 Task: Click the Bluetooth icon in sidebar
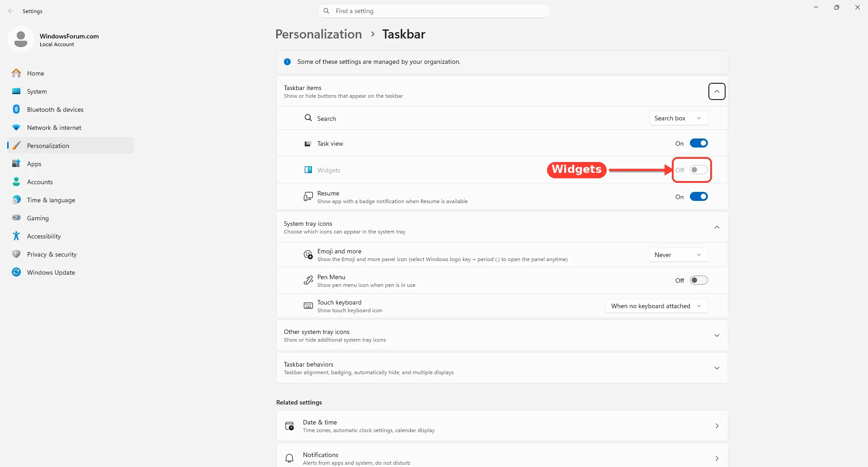16,109
